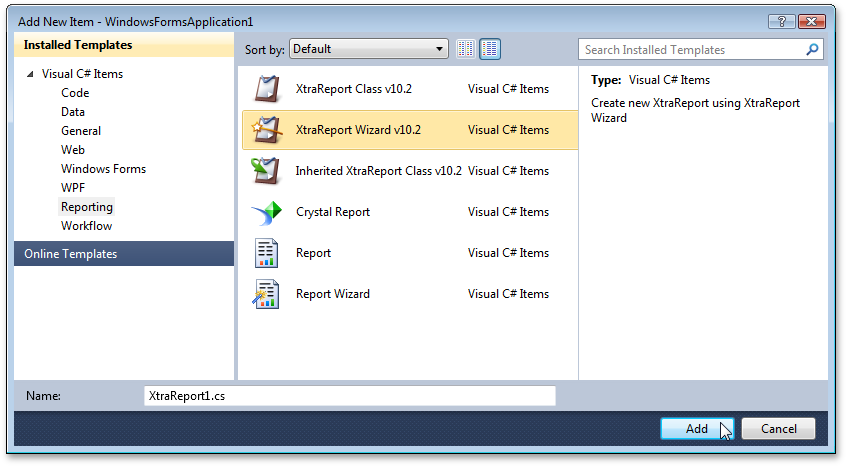Select the Report label in list
The image size is (846, 466).
coord(313,253)
